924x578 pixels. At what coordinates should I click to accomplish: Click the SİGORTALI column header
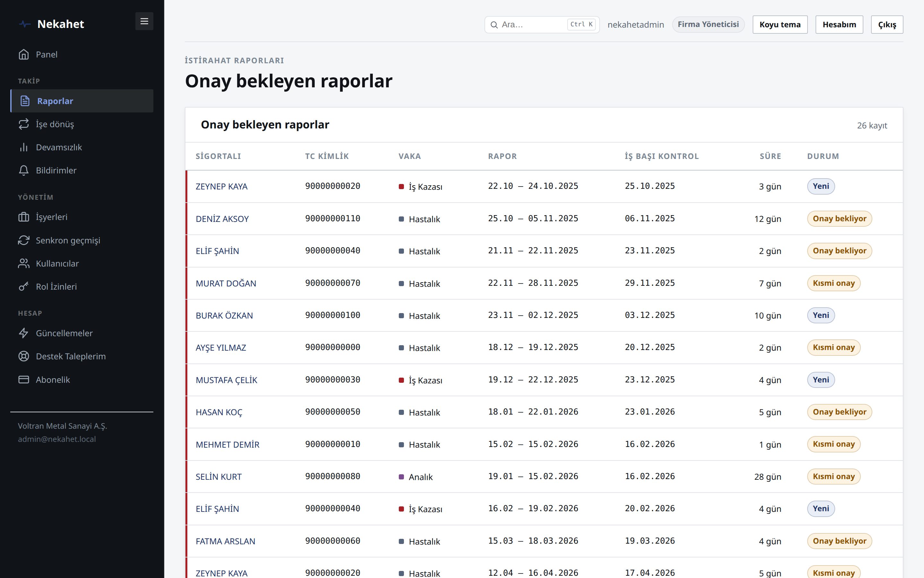[x=218, y=156]
